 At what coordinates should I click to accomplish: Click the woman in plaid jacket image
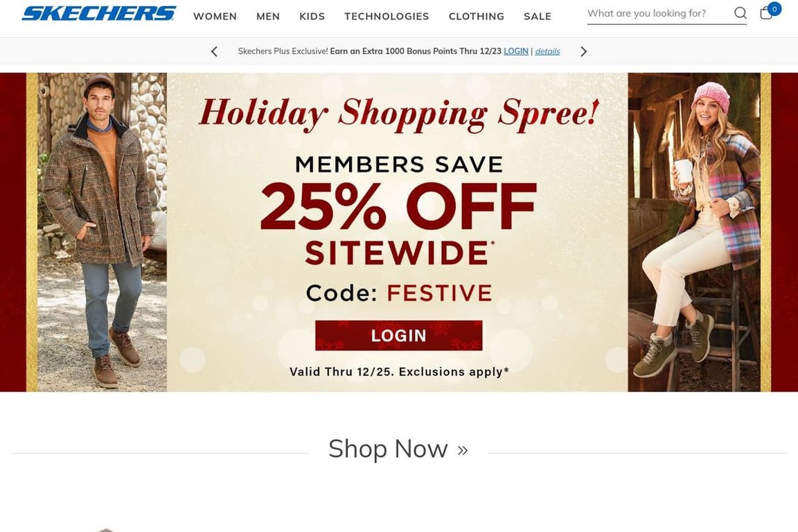tap(694, 232)
